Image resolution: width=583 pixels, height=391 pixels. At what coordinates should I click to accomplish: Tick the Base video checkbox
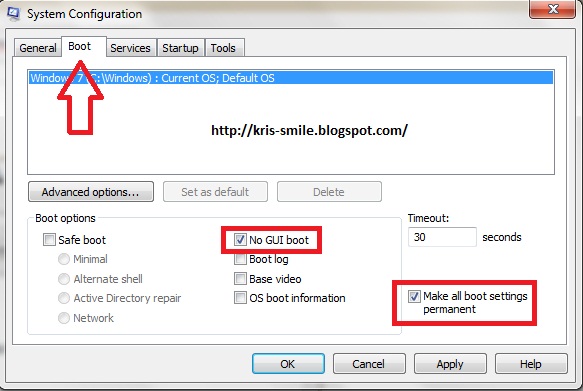point(240,279)
